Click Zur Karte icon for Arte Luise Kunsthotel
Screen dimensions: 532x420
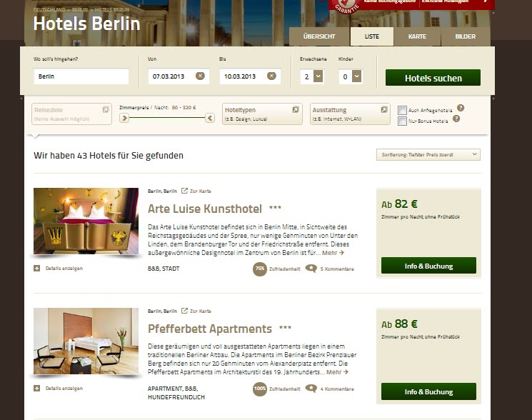click(184, 191)
